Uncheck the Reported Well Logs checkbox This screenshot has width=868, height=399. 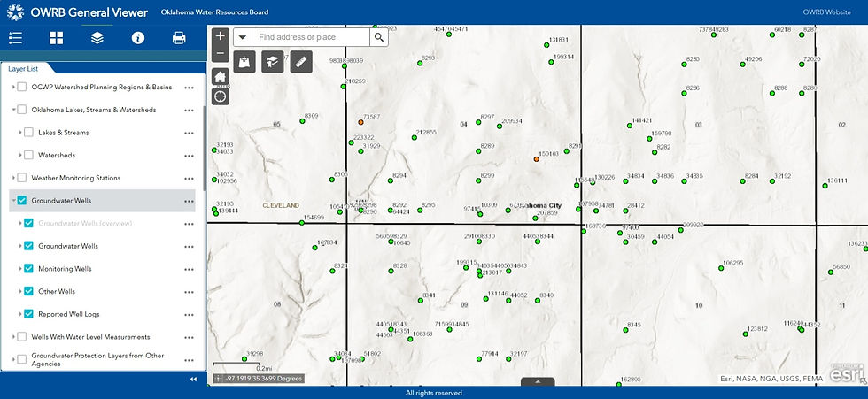tap(28, 313)
